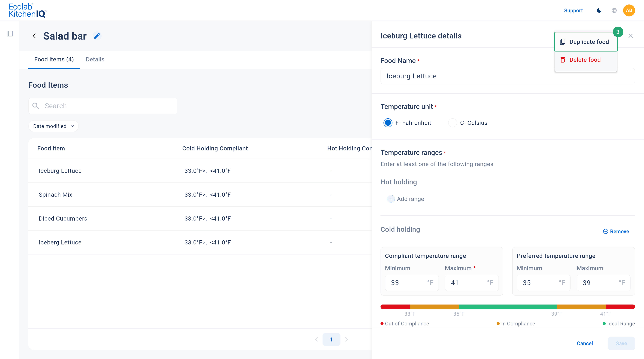Open the Iceberg Lettuce row

(x=200, y=242)
